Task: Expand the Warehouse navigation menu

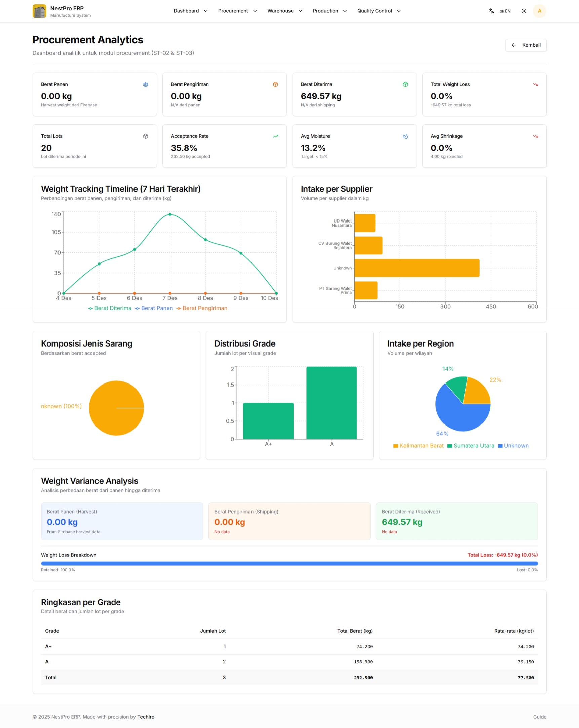Action: point(284,11)
